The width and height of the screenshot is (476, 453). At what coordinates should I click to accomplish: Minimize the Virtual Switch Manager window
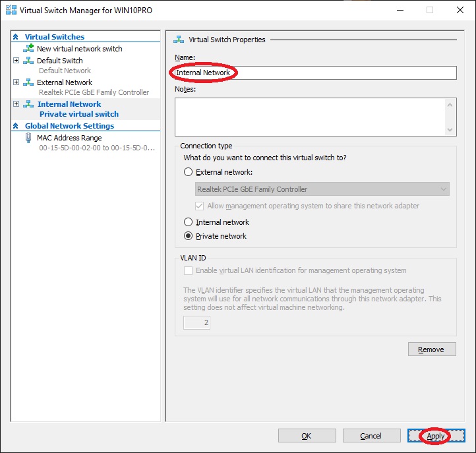point(400,10)
